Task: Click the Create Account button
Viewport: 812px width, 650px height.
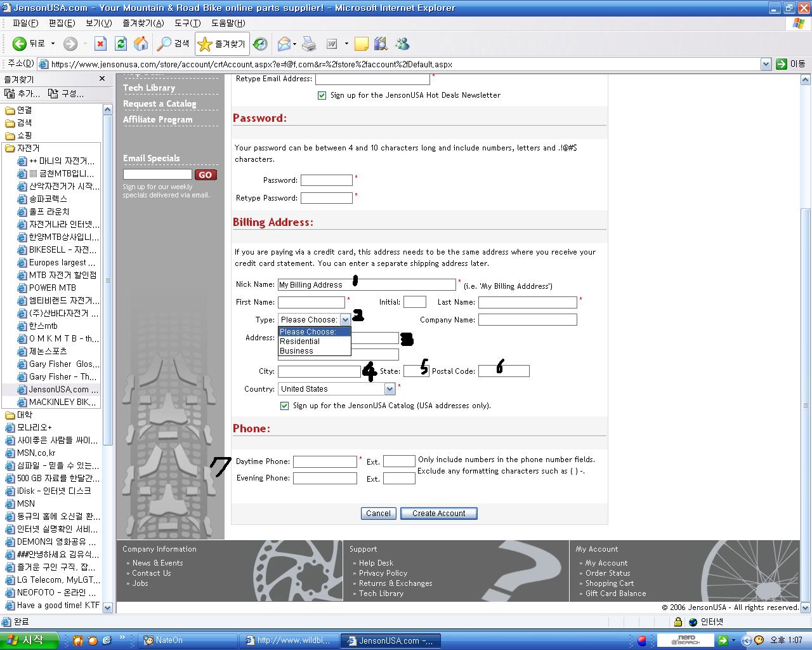Action: click(x=438, y=514)
